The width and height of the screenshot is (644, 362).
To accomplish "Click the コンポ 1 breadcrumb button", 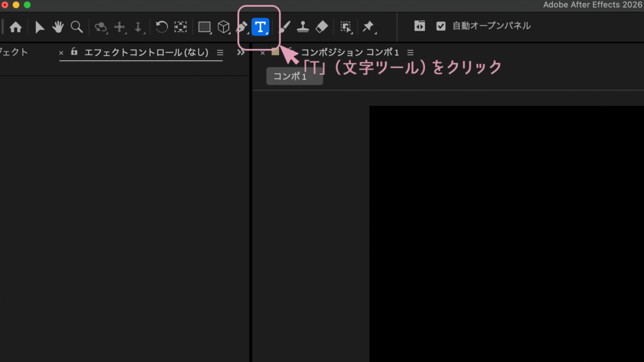I will [294, 76].
